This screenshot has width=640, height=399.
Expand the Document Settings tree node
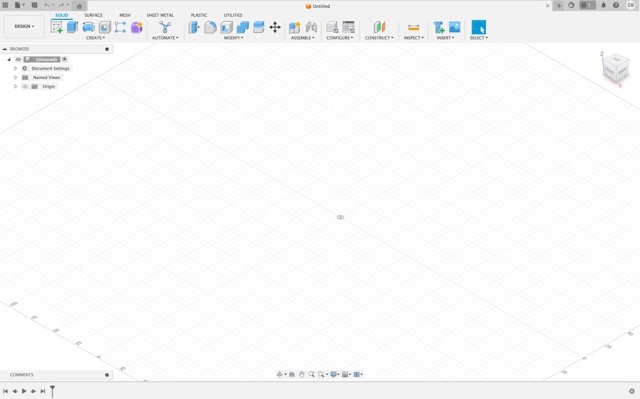[16, 69]
